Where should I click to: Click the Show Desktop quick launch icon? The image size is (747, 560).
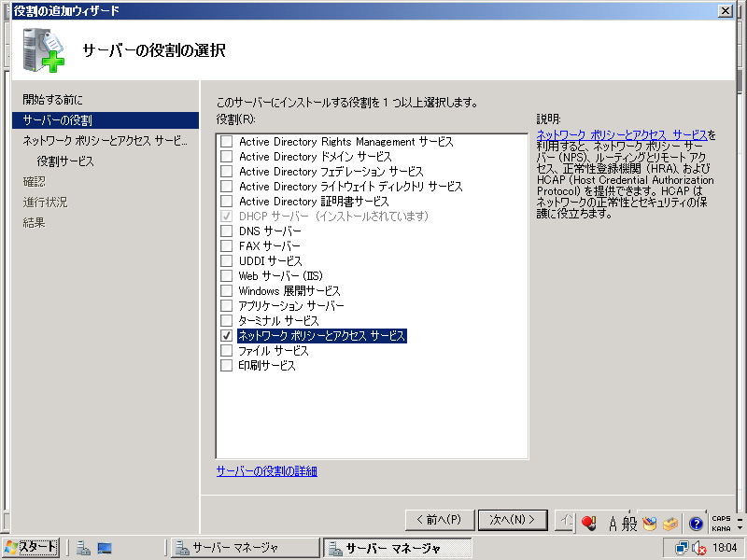[x=105, y=548]
